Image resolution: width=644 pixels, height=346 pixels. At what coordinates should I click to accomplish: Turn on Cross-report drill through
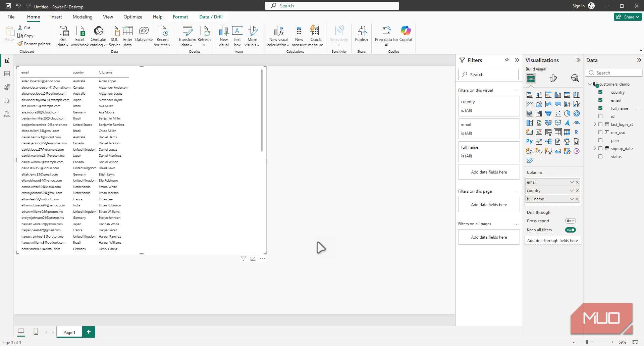[570, 221]
